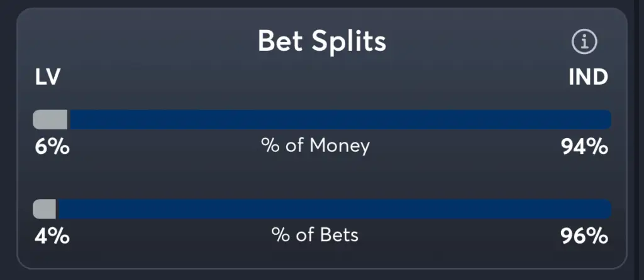Select the IND team label

(x=588, y=77)
